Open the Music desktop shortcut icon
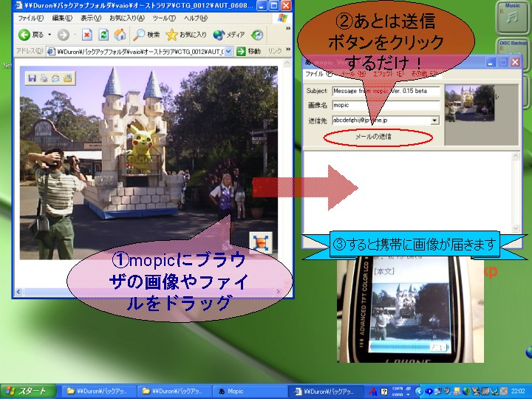The width and height of the screenshot is (532, 399). tap(512, 18)
